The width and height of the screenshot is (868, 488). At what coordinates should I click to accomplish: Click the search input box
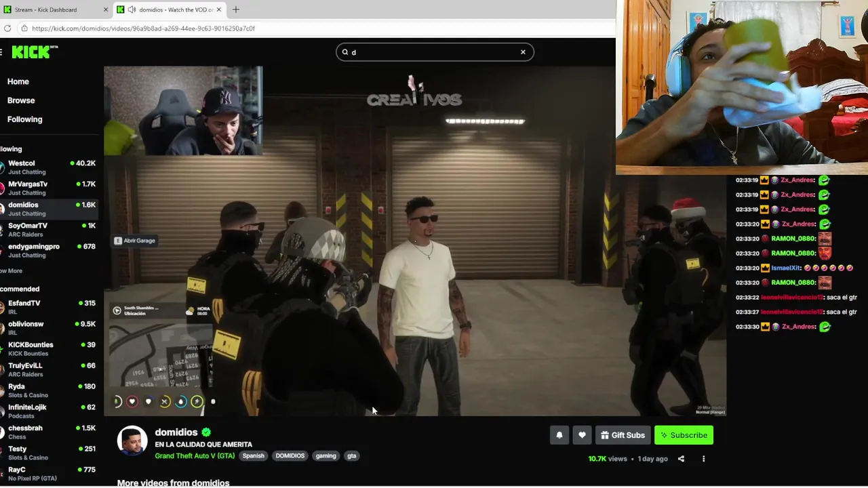point(435,52)
